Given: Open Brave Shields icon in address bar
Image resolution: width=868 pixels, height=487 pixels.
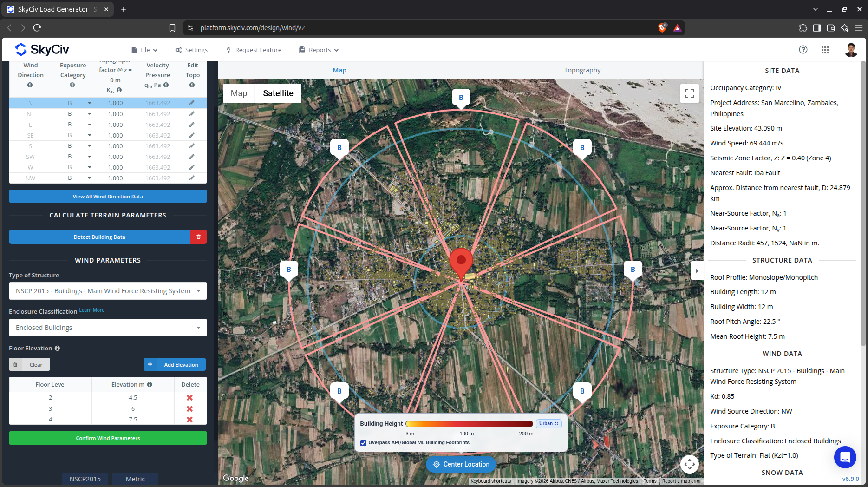Looking at the screenshot, I should 662,28.
